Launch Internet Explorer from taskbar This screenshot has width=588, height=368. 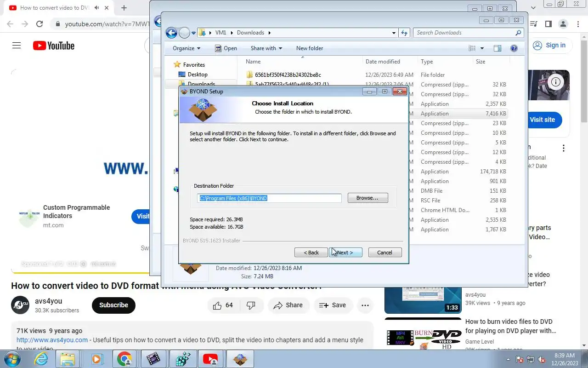click(41, 359)
